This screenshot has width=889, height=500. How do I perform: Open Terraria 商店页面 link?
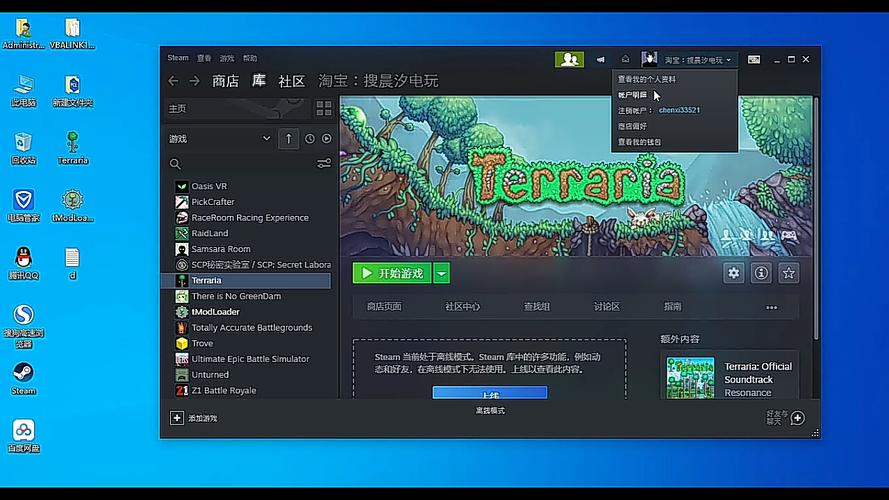384,307
